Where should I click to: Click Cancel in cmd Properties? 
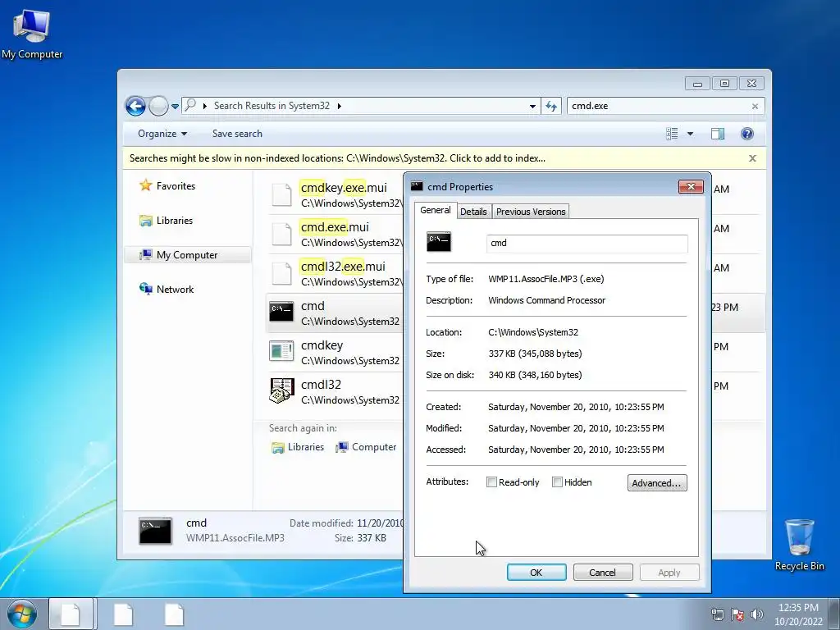603,572
